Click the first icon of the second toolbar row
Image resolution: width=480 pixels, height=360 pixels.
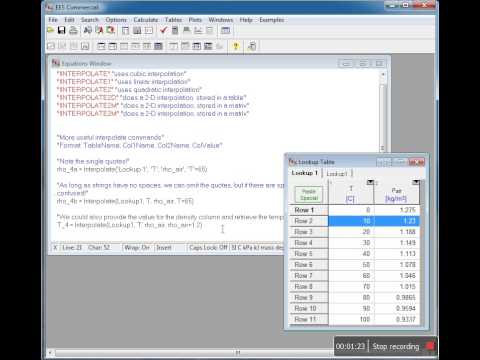click(51, 46)
